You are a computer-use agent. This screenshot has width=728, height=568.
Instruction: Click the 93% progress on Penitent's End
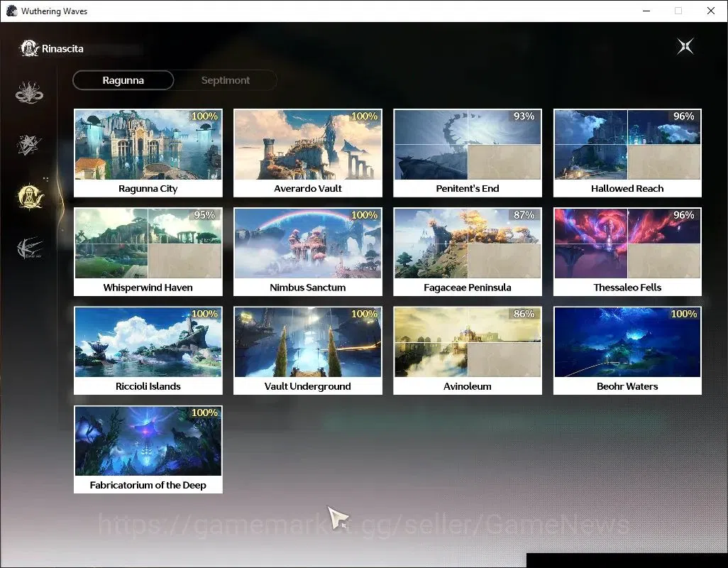[x=524, y=116]
